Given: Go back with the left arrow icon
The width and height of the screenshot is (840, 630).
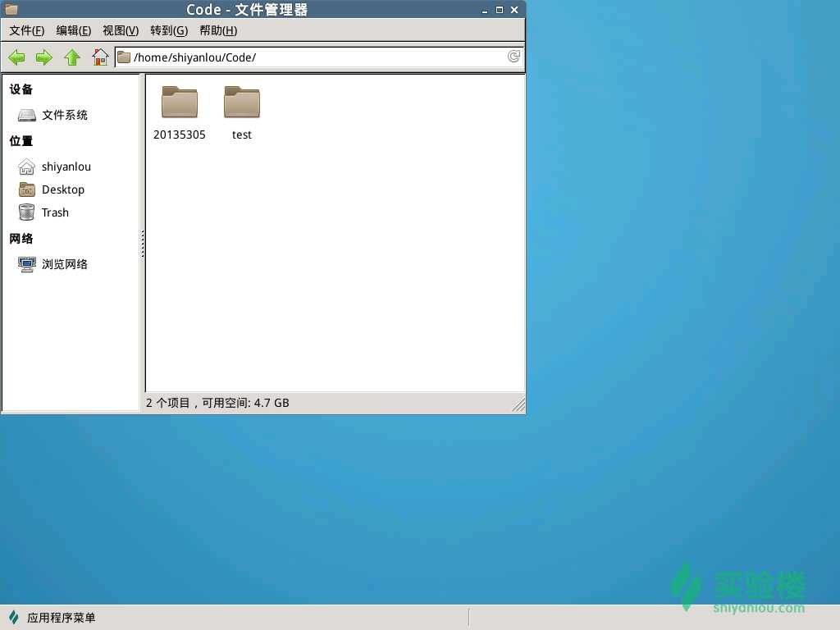Looking at the screenshot, I should (x=16, y=57).
